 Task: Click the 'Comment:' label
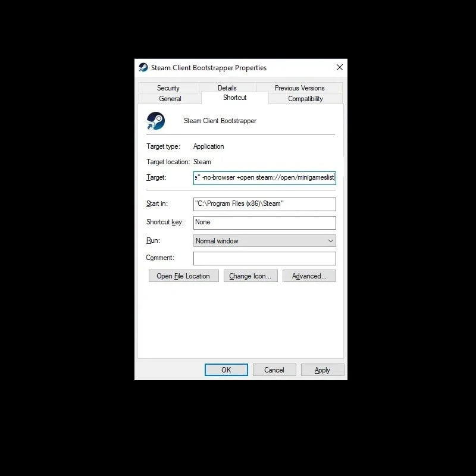[x=160, y=258]
